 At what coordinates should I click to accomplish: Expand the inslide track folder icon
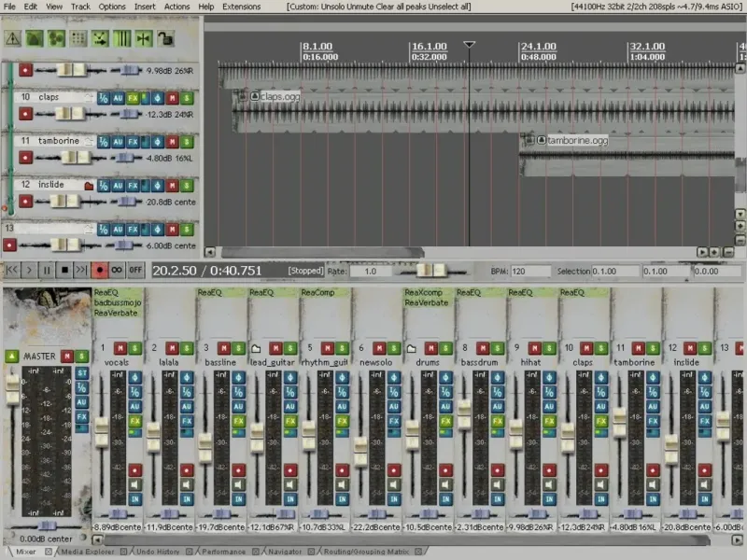click(x=89, y=185)
